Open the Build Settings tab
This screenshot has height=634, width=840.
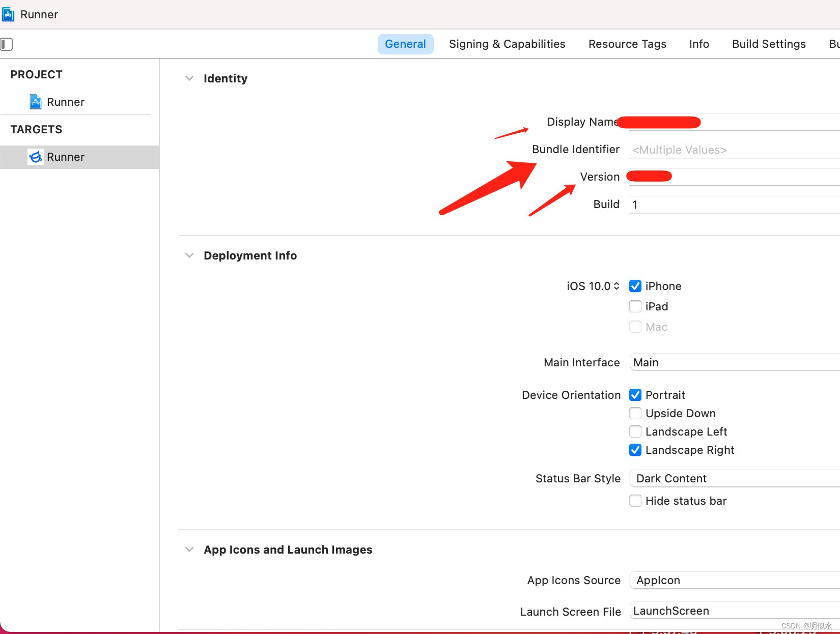769,44
